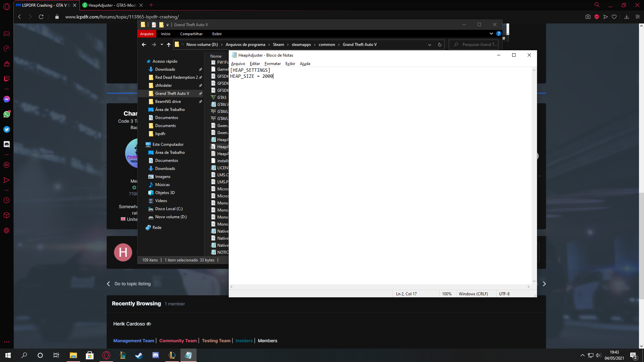This screenshot has width=644, height=362.
Task: Refresh the File Explorer folder view
Action: (439, 45)
